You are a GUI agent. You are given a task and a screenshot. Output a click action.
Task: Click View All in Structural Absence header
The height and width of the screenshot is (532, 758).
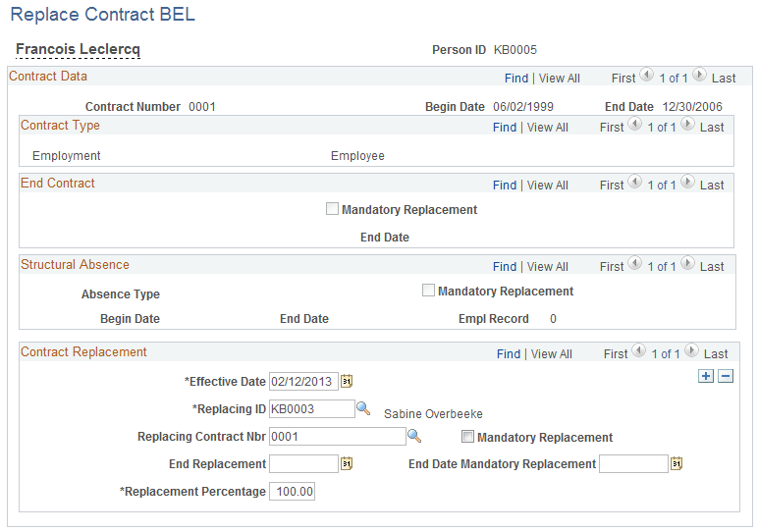point(548,267)
